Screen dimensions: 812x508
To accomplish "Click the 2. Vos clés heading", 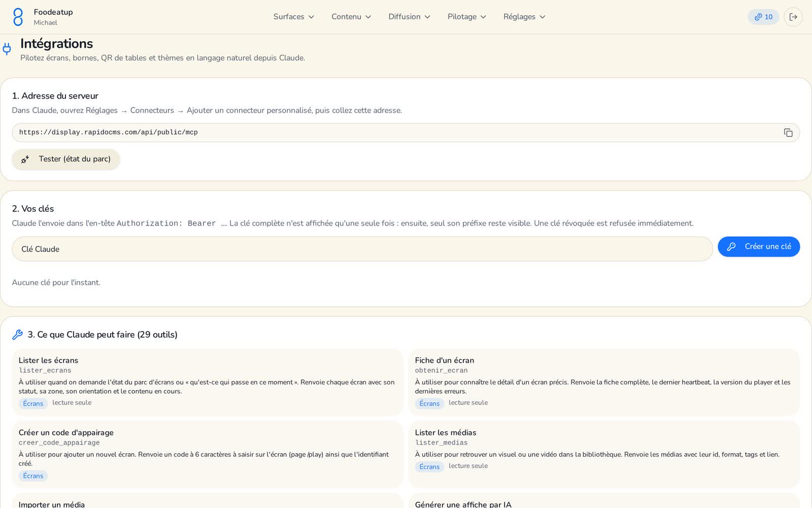I will point(33,208).
